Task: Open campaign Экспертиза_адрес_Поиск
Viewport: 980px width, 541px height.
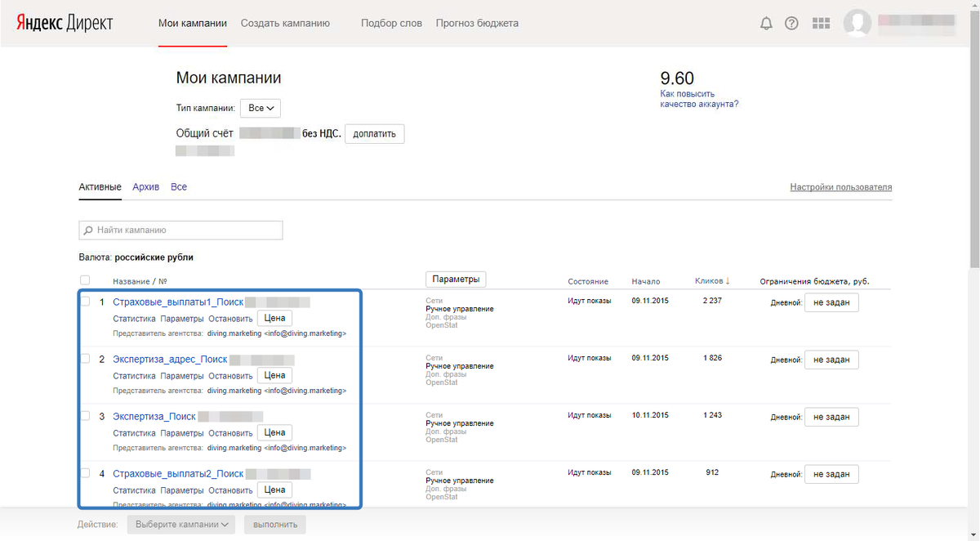Action: (x=170, y=360)
